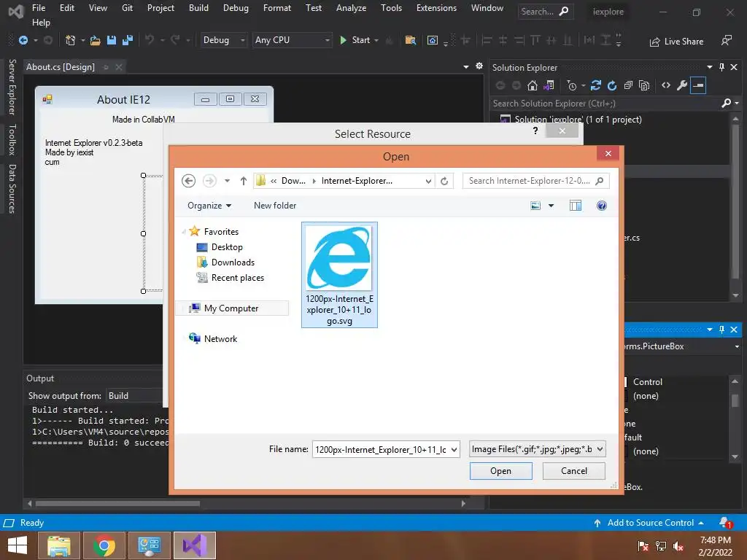Click the Refresh icon beside the address bar

tap(444, 181)
